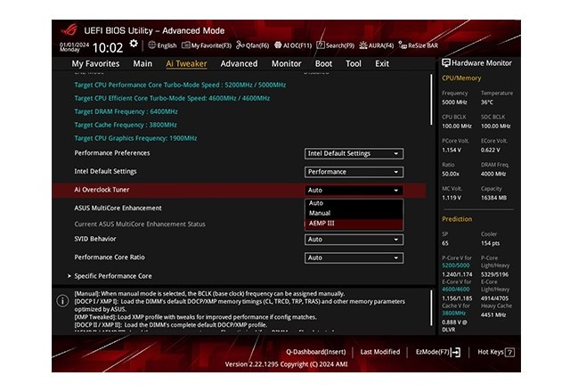The image size is (570, 392).
Task: Toggle AURA(F4) lighting
Action: coord(376,45)
